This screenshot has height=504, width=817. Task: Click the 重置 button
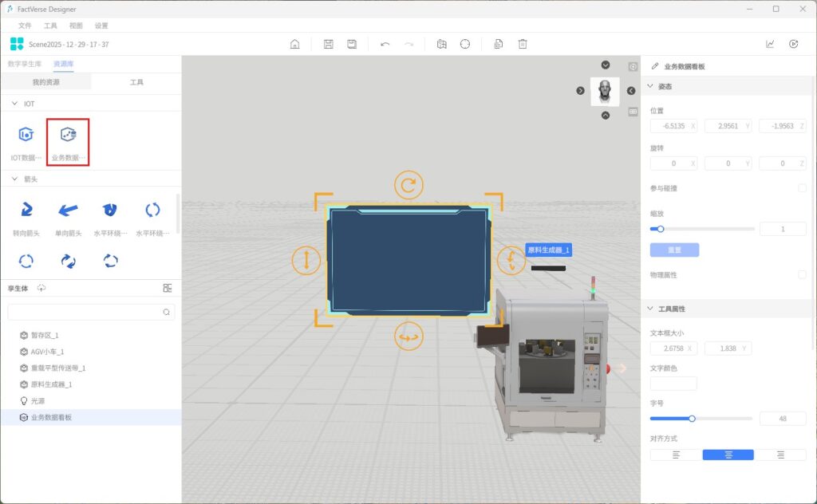point(674,250)
